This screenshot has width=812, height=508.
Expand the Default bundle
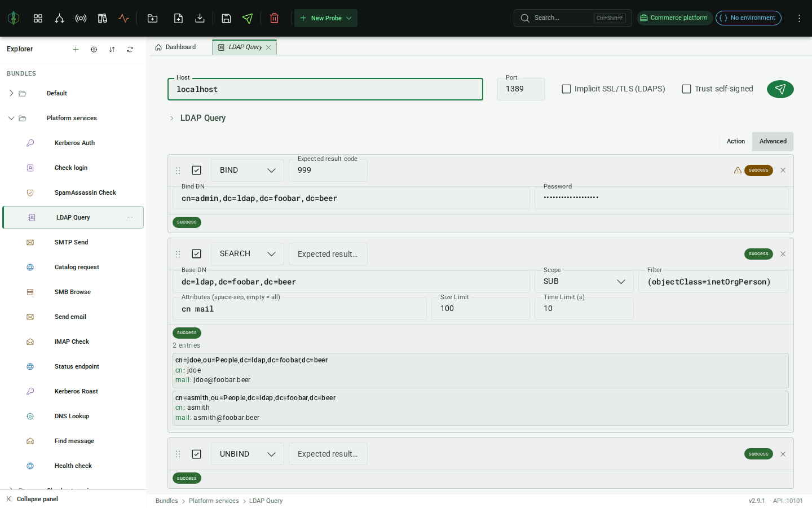(11, 93)
